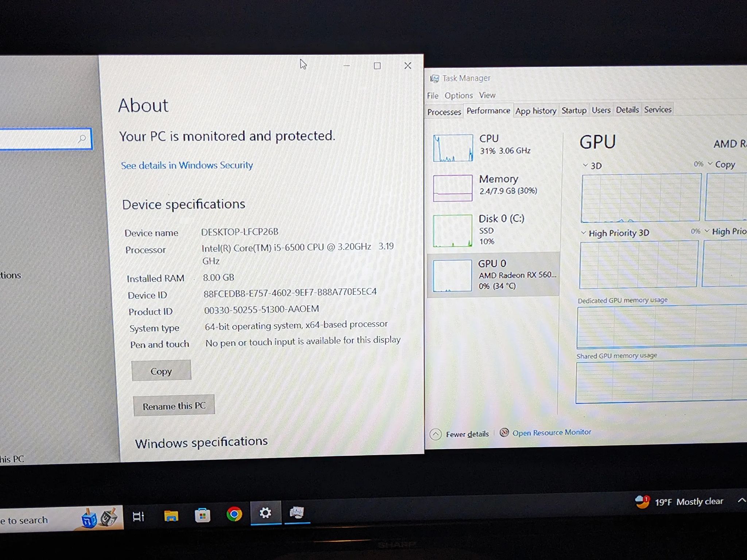This screenshot has width=747, height=560.
Task: Select the GPU 0 AMD Radeon item
Action: pos(493,274)
